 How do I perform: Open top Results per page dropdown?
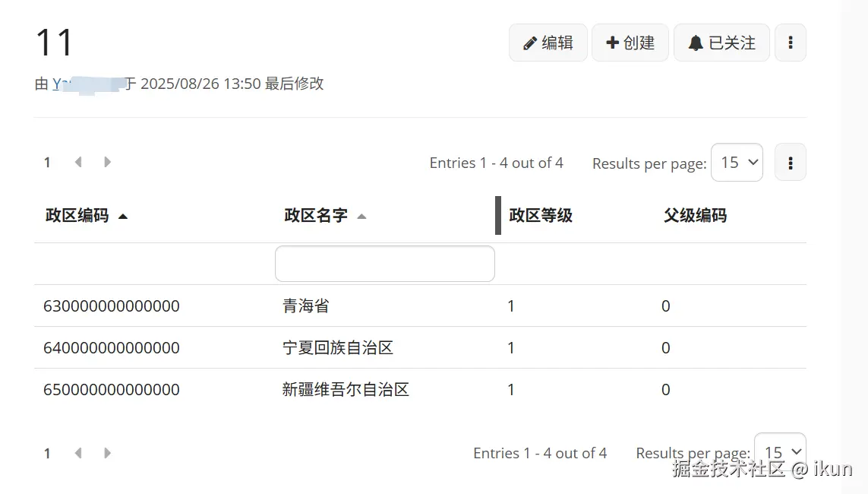[x=736, y=163]
